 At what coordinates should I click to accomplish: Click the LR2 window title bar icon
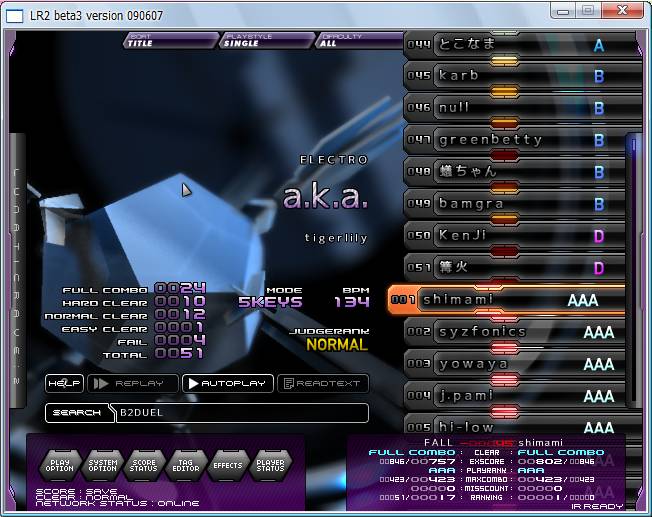click(x=15, y=16)
